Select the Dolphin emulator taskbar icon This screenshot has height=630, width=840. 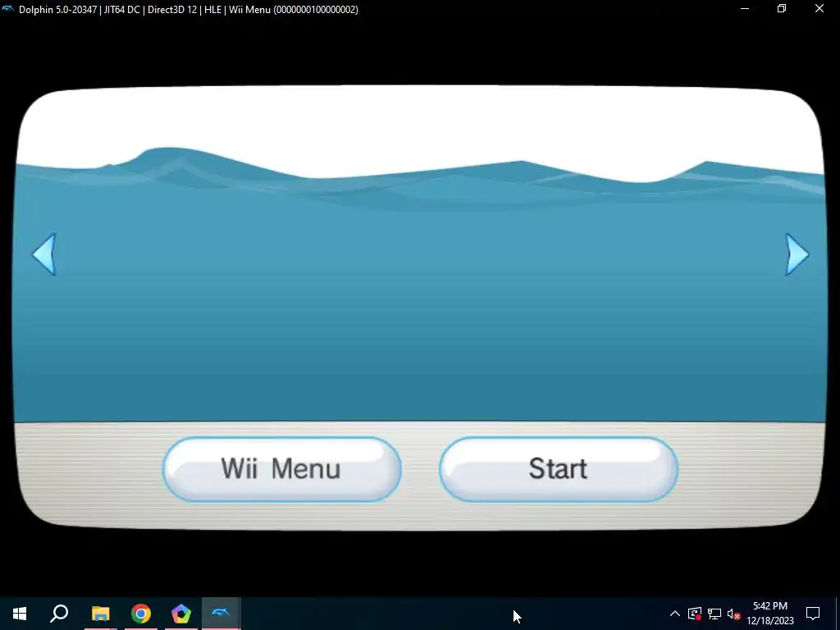[x=221, y=614]
